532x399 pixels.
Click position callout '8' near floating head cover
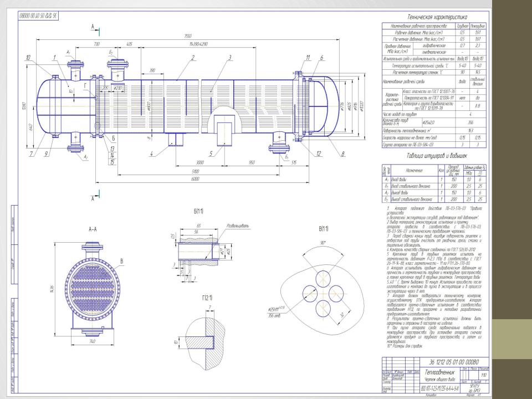342,154
